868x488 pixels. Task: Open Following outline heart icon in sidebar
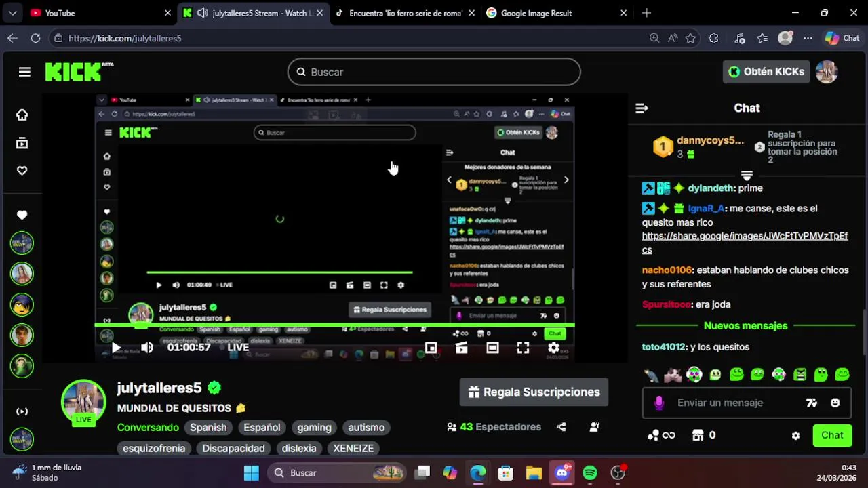click(x=22, y=171)
